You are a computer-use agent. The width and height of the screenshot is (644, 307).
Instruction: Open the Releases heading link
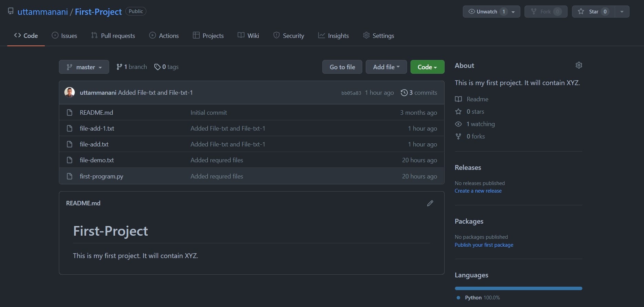[x=468, y=167]
